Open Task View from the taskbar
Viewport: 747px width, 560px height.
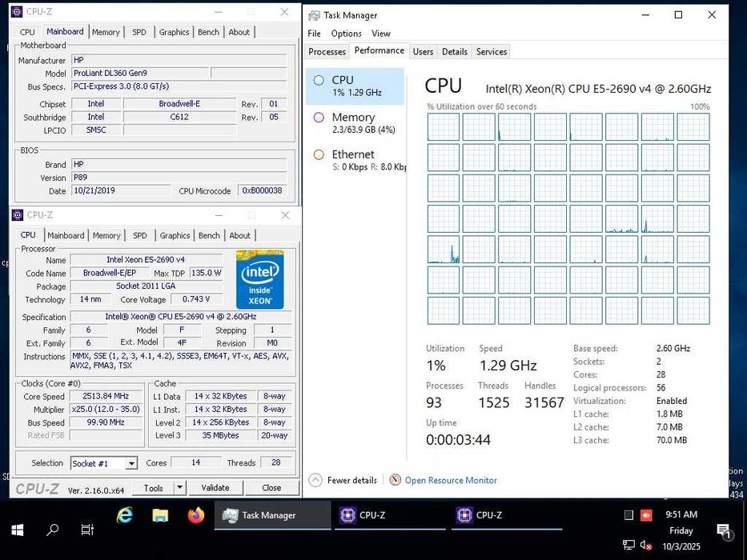click(87, 530)
